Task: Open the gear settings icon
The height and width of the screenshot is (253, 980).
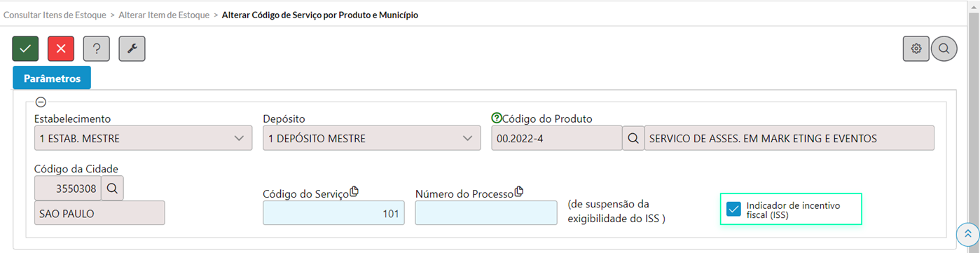Action: pos(916,48)
